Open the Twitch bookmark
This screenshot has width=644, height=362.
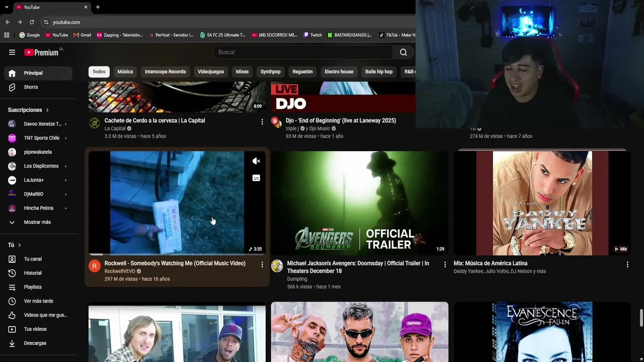[x=313, y=35]
